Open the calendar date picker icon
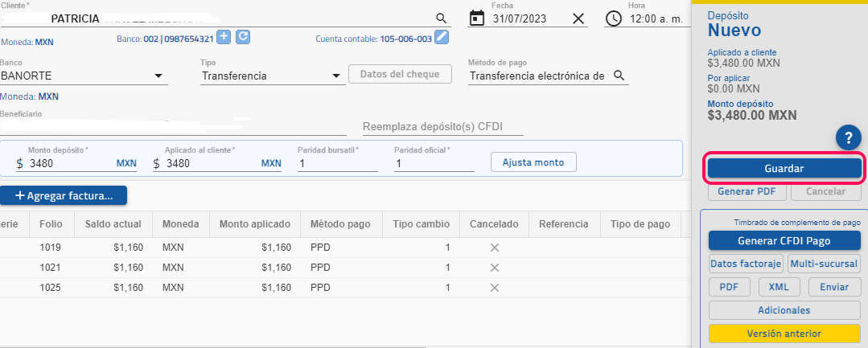The width and height of the screenshot is (868, 348). click(x=476, y=18)
